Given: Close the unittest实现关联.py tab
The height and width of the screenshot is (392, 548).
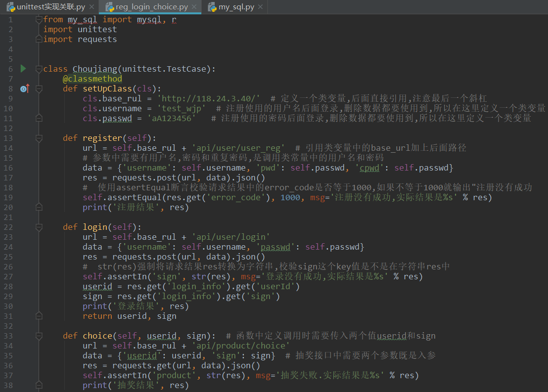Looking at the screenshot, I should click(x=91, y=7).
